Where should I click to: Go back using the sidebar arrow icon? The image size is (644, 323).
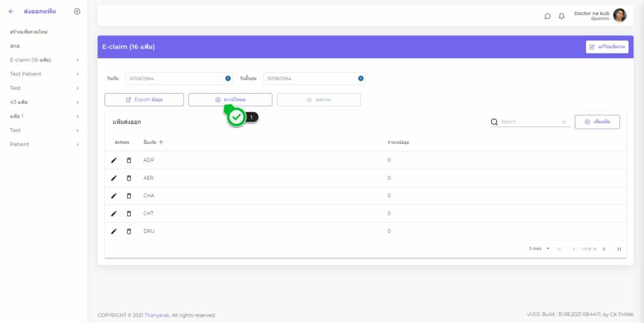coord(11,11)
